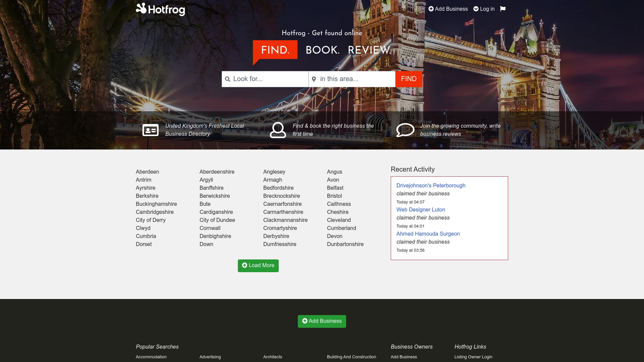Open the Listing Owner Login link

click(473, 357)
